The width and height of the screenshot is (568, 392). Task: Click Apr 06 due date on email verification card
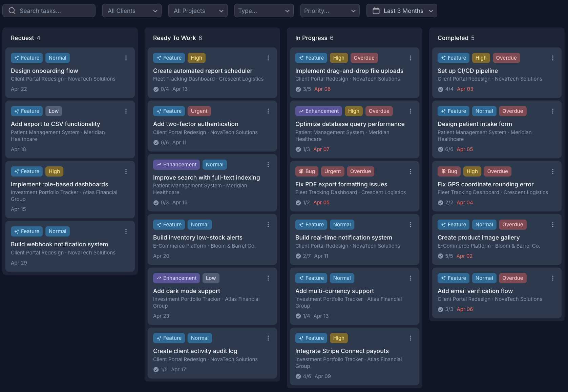point(465,309)
